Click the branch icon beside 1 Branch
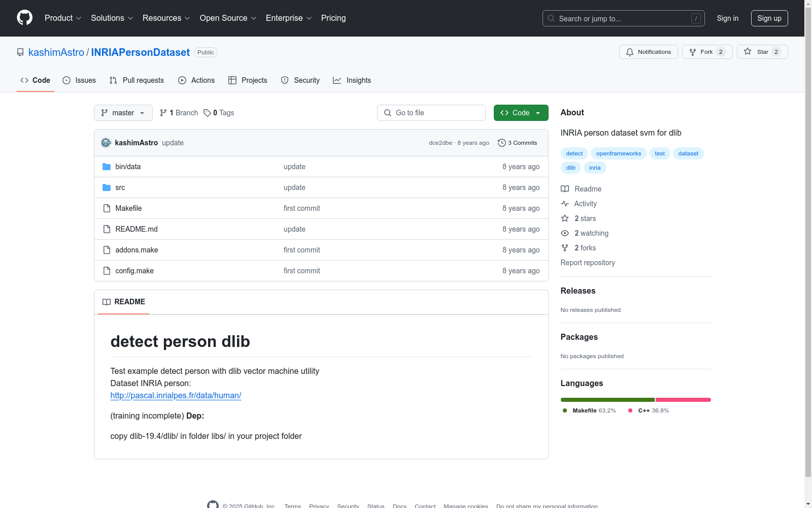Viewport: 812px width, 508px height. 163,113
